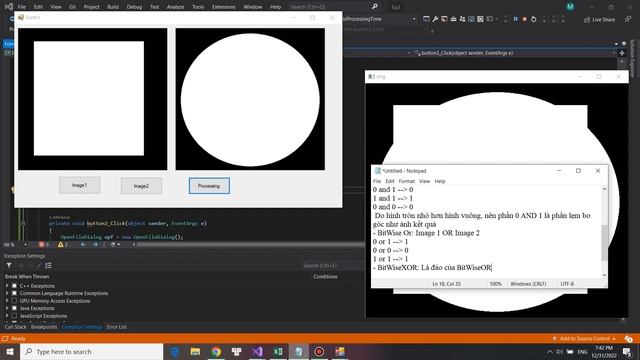Expand GPU Memory Access Exceptions node
Image resolution: width=640 pixels, height=360 pixels.
(7, 301)
